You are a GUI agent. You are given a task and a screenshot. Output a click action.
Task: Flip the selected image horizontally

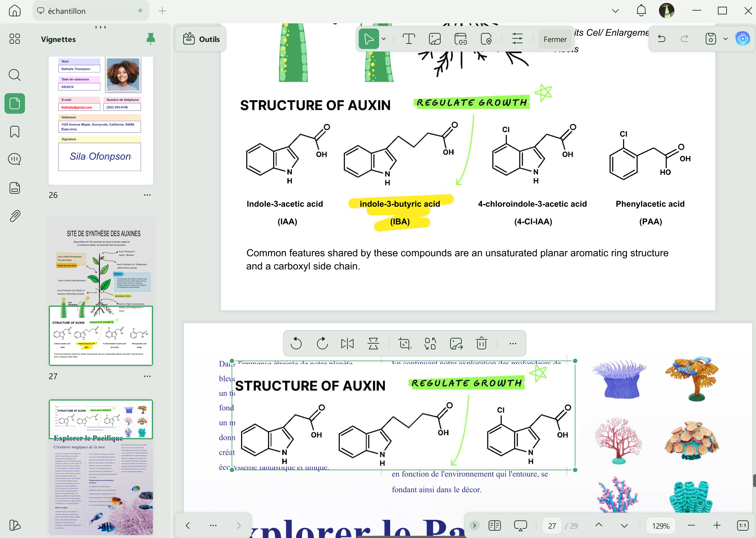point(347,344)
